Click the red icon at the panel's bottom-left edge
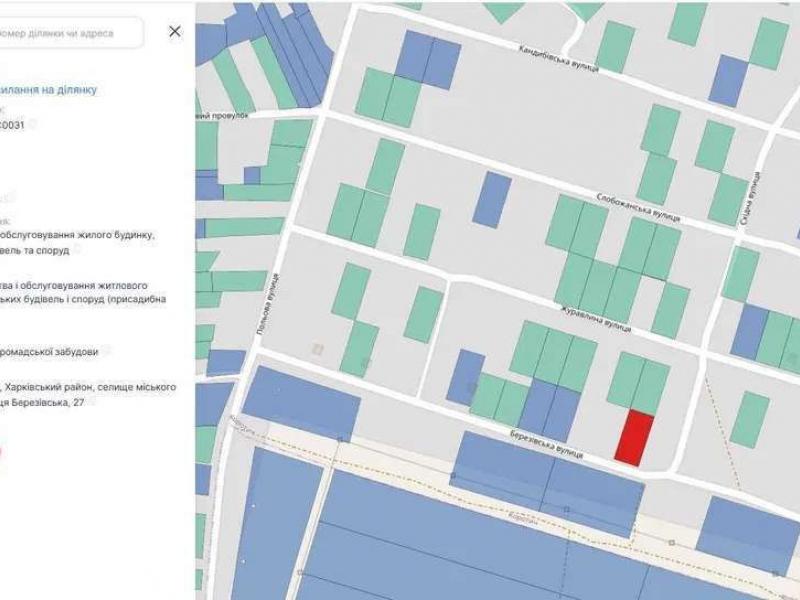The image size is (800, 600). [x=1, y=451]
